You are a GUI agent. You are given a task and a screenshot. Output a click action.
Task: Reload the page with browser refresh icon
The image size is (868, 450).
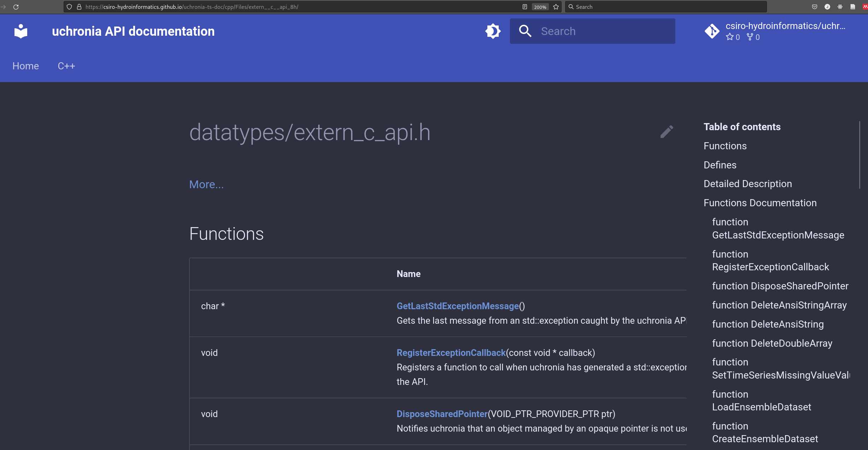coord(16,7)
